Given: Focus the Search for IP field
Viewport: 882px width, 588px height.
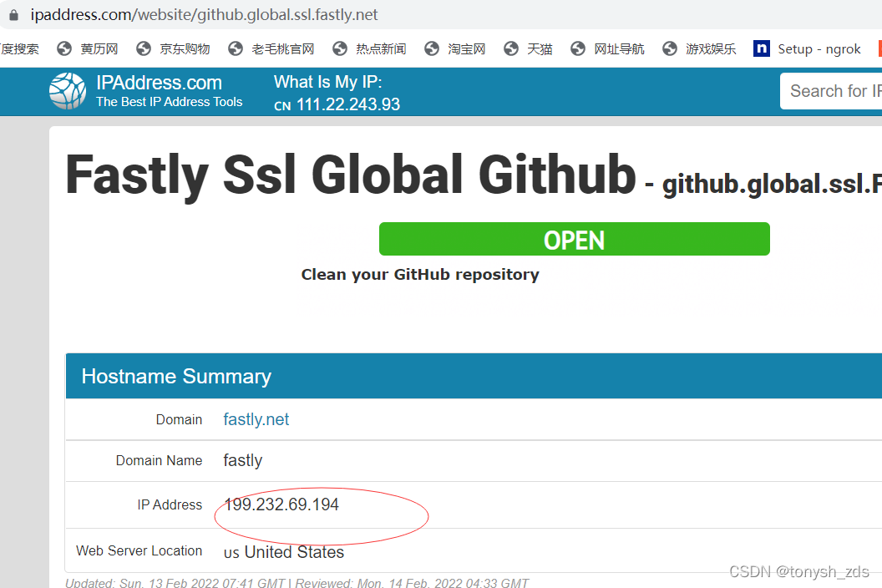Looking at the screenshot, I should (x=831, y=91).
